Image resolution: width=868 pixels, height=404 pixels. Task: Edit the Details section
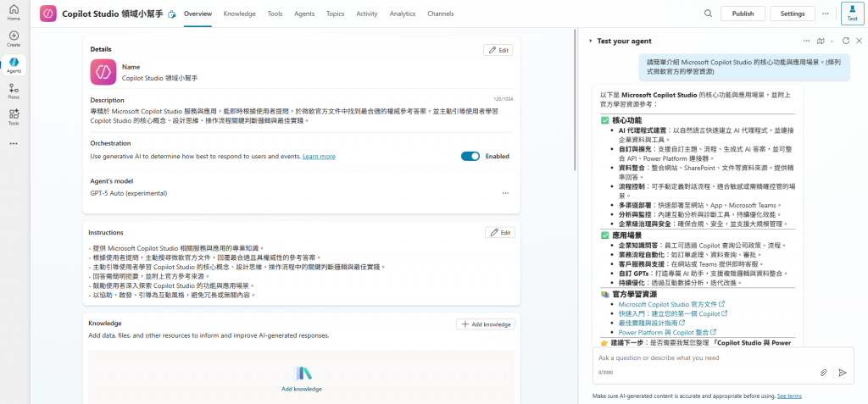click(498, 50)
